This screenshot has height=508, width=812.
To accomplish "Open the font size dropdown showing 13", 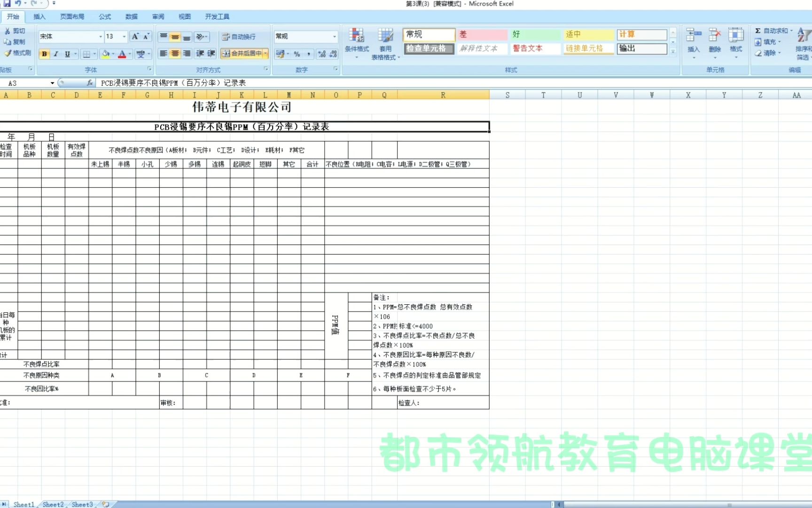I will [124, 36].
